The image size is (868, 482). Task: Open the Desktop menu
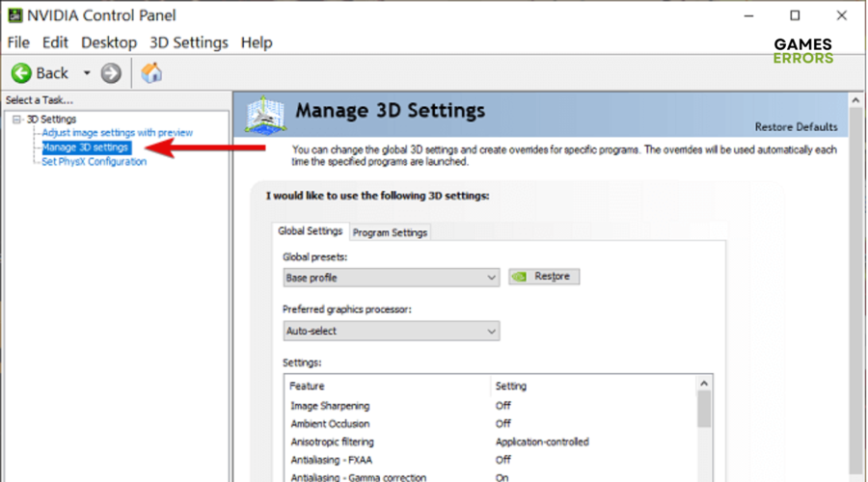point(109,42)
